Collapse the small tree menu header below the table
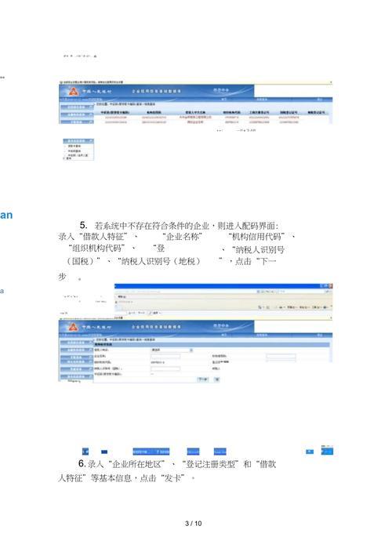 (78, 141)
